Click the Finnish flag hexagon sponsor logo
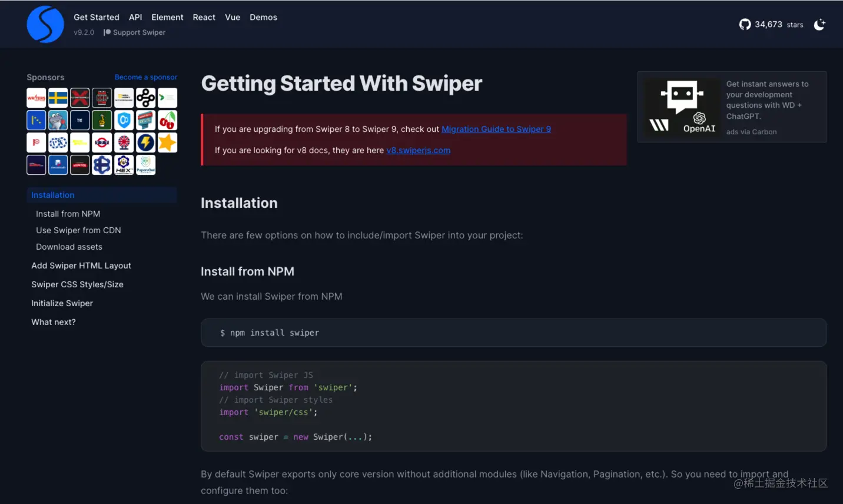Screen dimensions: 843x504 click(102, 165)
